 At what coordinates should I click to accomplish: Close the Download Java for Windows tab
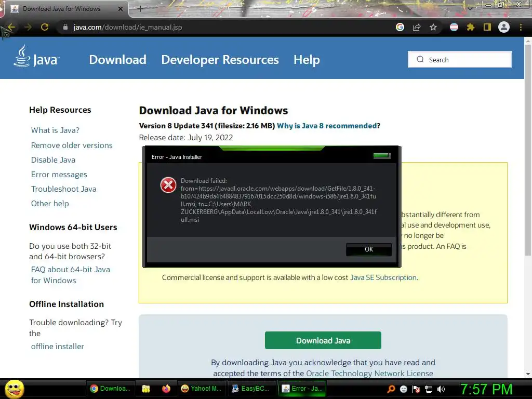coord(121,9)
